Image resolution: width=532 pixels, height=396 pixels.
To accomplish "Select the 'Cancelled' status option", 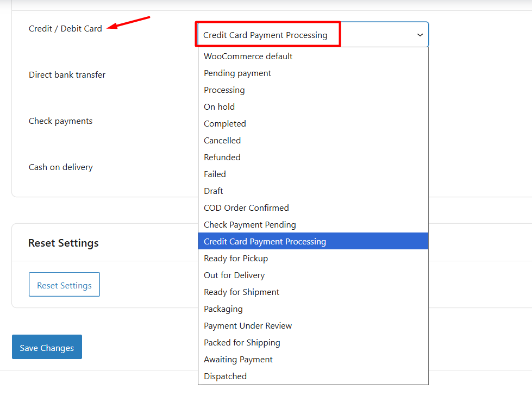I will click(222, 141).
